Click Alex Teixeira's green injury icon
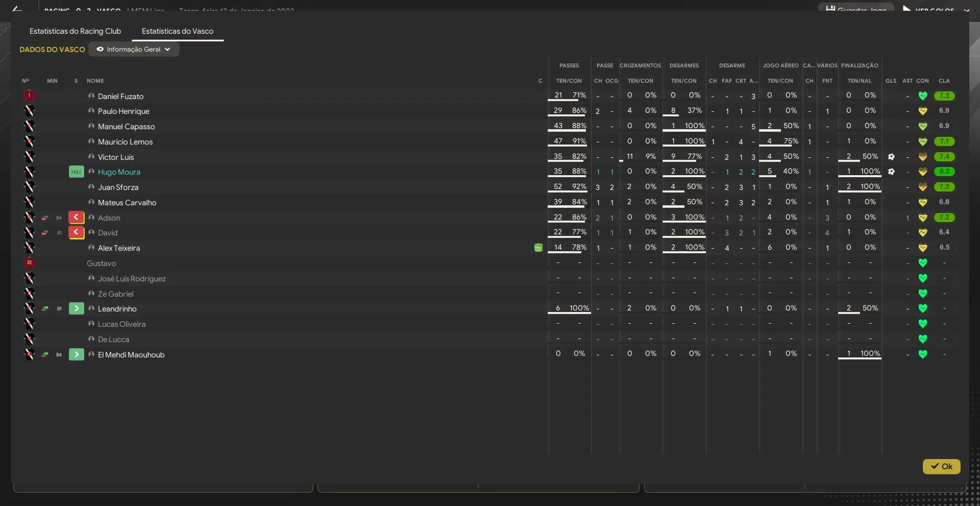 tap(538, 248)
